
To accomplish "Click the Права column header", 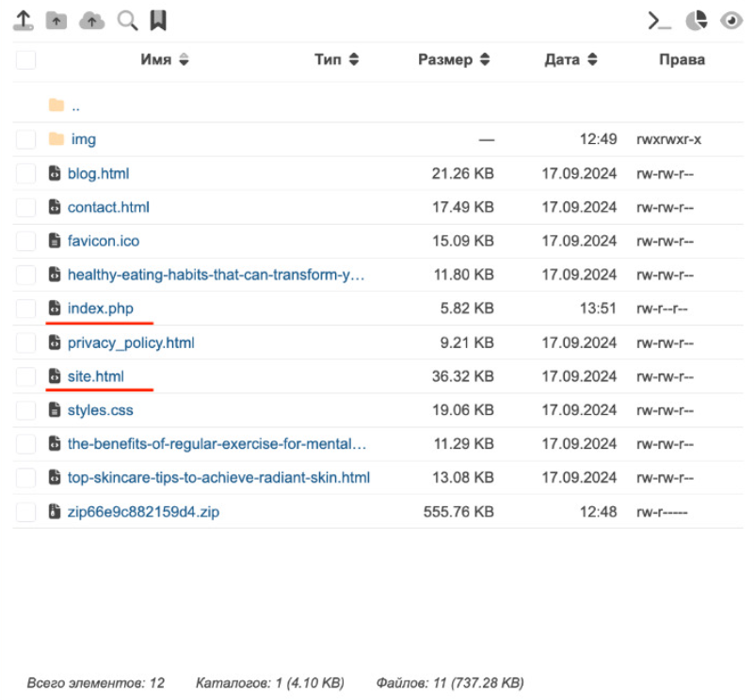I will point(682,60).
